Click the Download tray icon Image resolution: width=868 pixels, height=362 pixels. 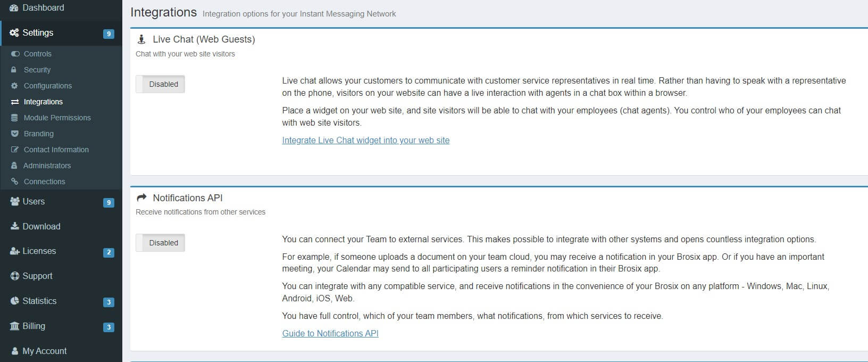[x=14, y=226]
